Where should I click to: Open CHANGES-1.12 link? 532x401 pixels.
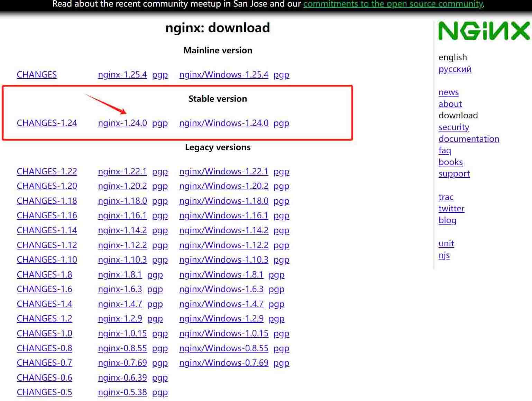pos(47,245)
